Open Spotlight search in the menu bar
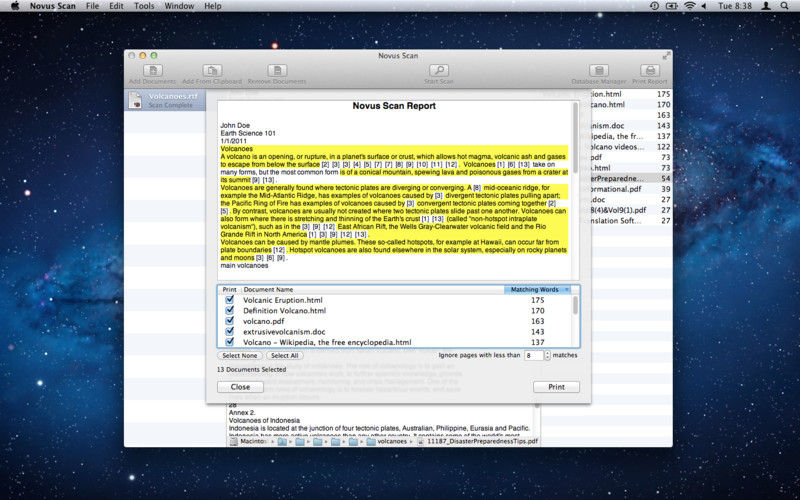Screen dimensions: 800x500 784,6
